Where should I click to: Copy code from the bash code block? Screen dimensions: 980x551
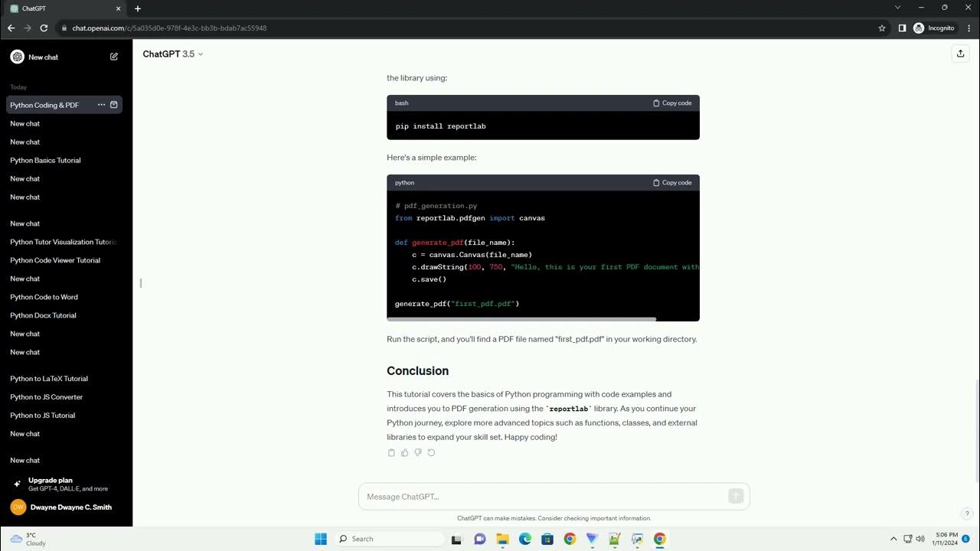point(672,103)
